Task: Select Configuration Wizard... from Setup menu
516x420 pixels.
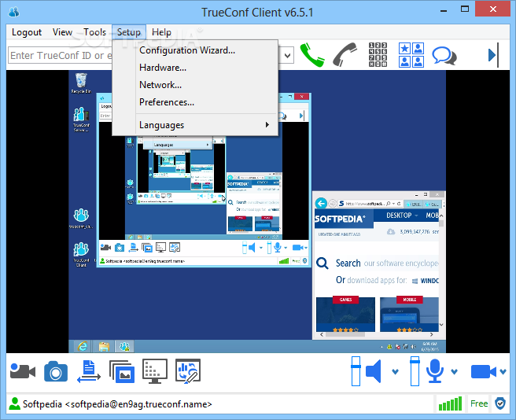Action: click(x=195, y=50)
